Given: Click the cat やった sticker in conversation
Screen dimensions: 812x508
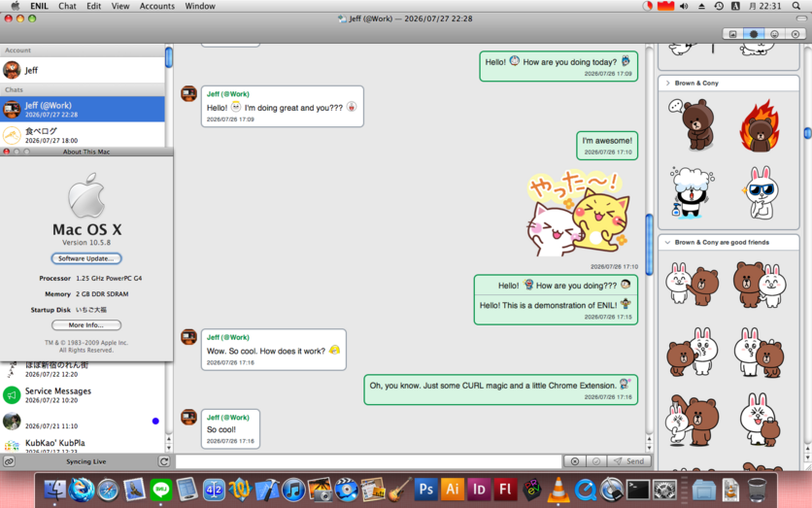Looking at the screenshot, I should click(x=578, y=214).
